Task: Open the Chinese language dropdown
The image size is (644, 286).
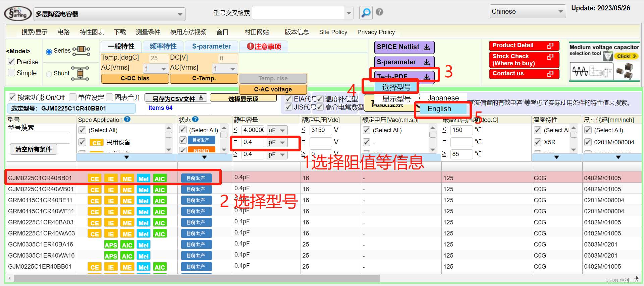Action: pos(528,11)
